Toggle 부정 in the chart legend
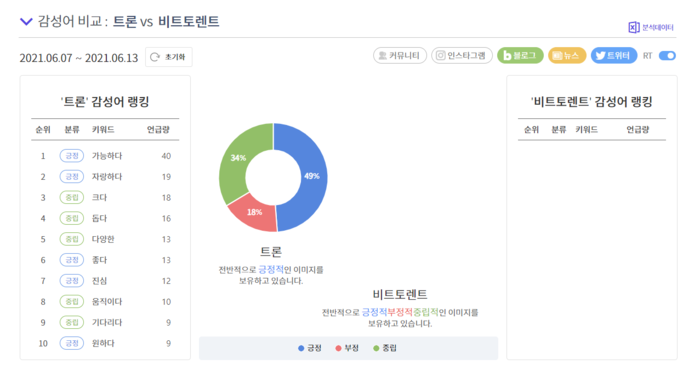Image resolution: width=700 pixels, height=382 pixels. click(347, 348)
